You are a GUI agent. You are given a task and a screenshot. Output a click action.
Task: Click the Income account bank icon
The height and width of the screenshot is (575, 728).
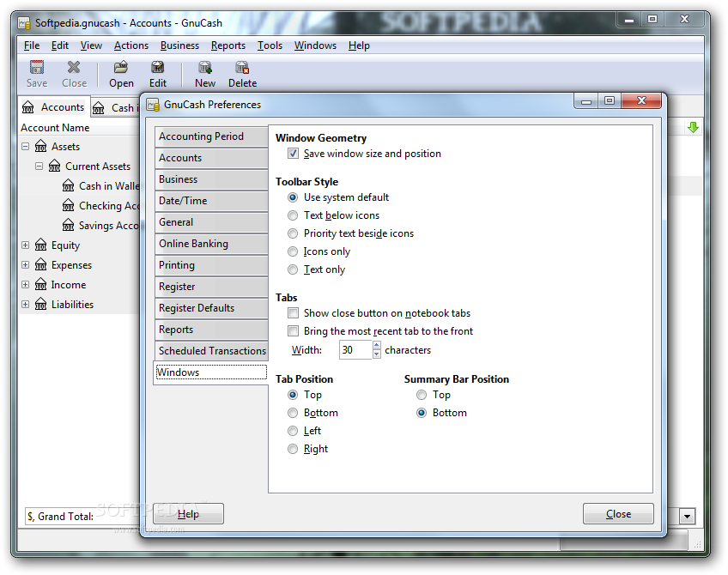pos(41,284)
